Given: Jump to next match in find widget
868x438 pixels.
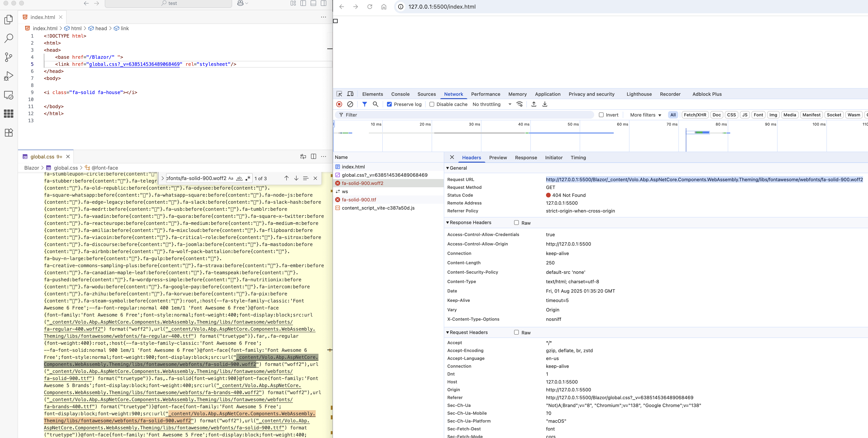Looking at the screenshot, I should (x=296, y=178).
